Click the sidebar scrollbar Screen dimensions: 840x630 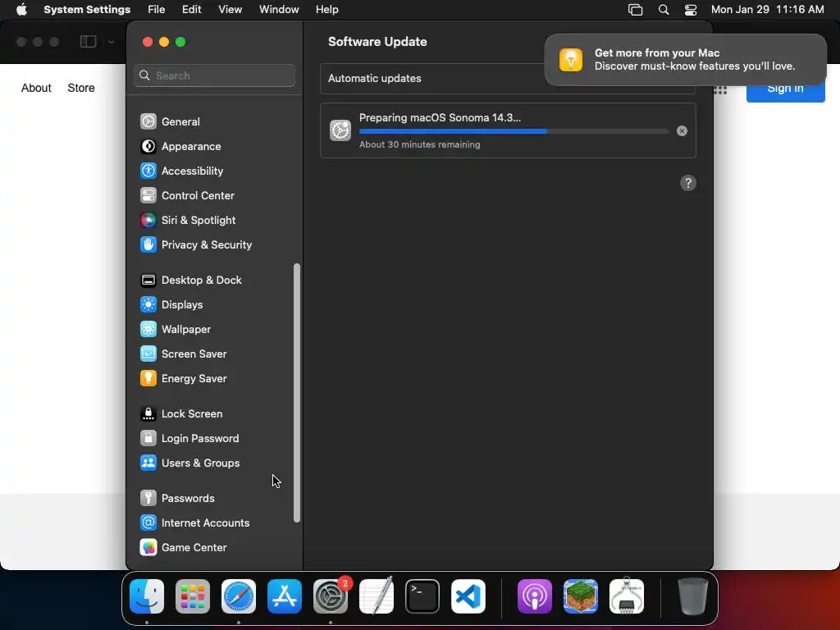297,393
